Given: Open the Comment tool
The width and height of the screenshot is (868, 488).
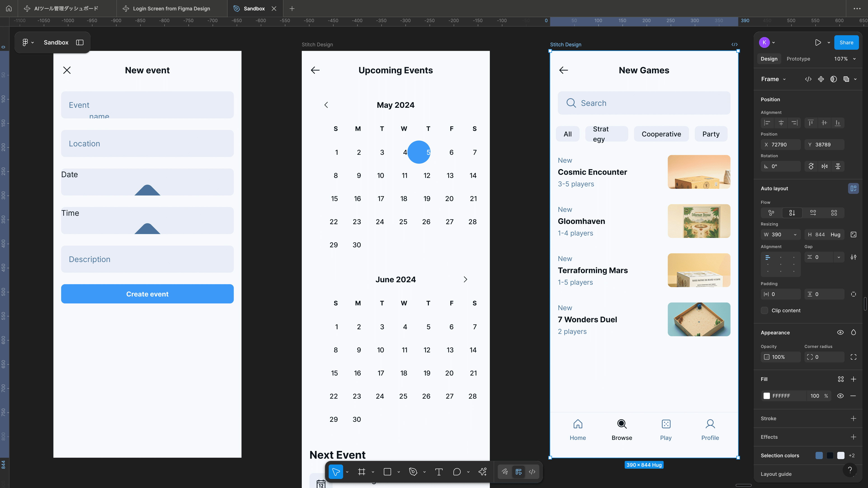Looking at the screenshot, I should point(457,472).
